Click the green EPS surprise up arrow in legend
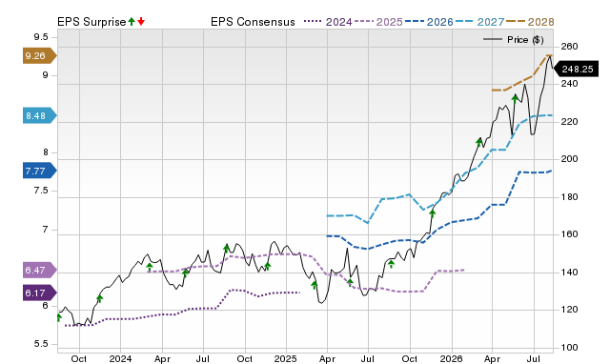 click(132, 22)
